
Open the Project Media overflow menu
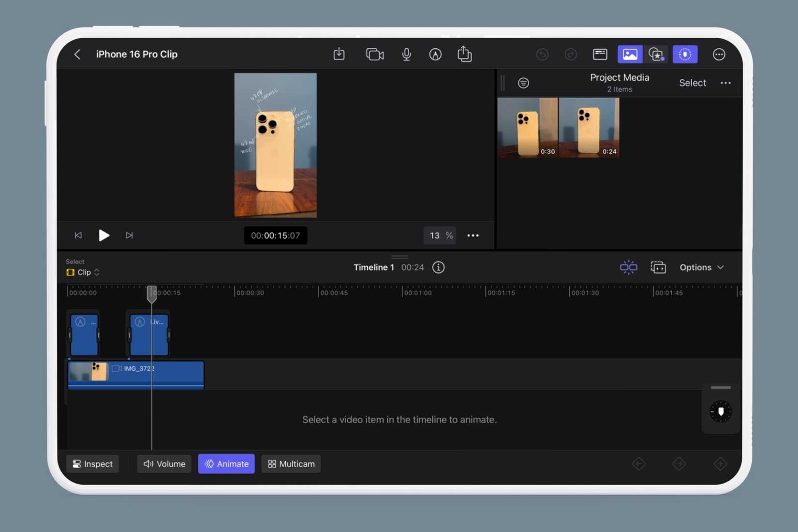(x=725, y=83)
